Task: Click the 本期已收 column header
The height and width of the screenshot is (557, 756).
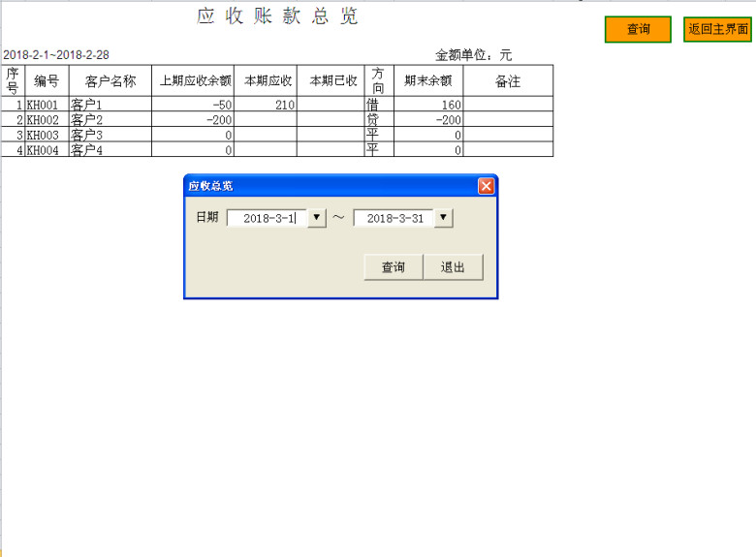Action: click(331, 81)
